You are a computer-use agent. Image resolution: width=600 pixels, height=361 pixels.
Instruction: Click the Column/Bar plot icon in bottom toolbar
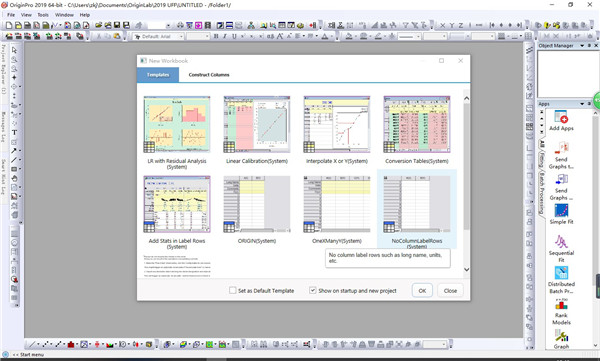click(x=71, y=344)
